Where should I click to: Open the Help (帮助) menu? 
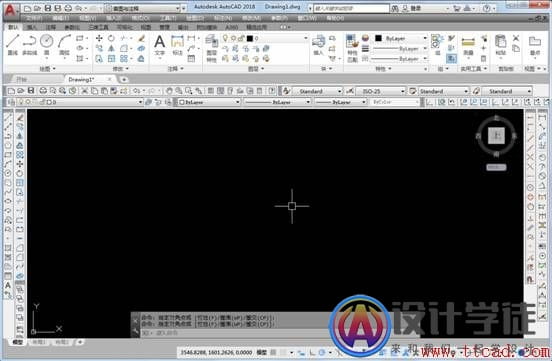click(335, 18)
